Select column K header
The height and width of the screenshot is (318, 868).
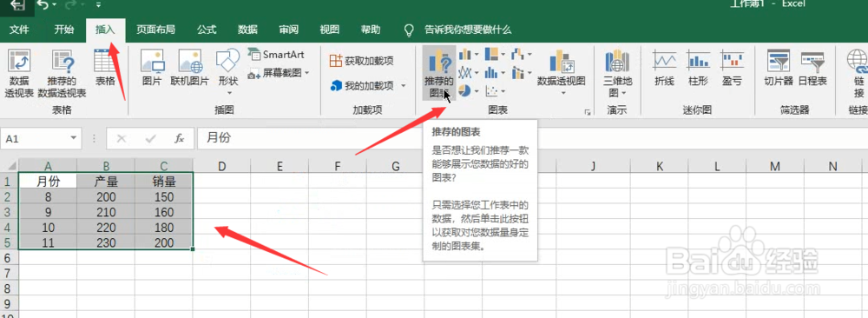coord(660,165)
